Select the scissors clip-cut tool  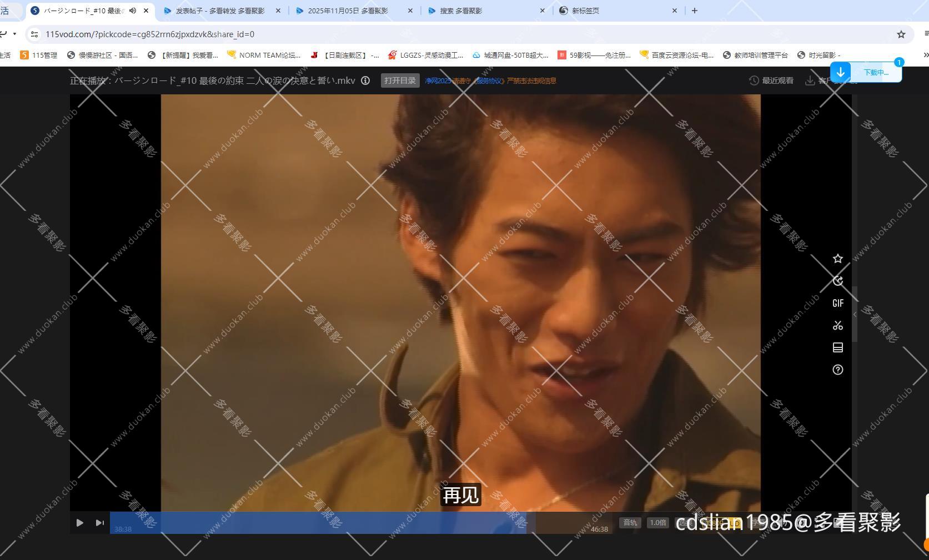click(838, 325)
